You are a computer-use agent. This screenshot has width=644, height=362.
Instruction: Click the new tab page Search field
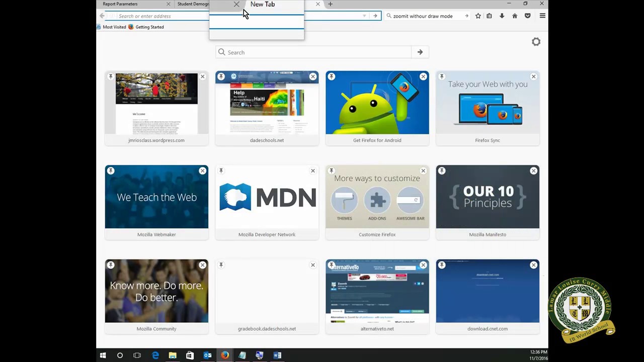coord(313,52)
